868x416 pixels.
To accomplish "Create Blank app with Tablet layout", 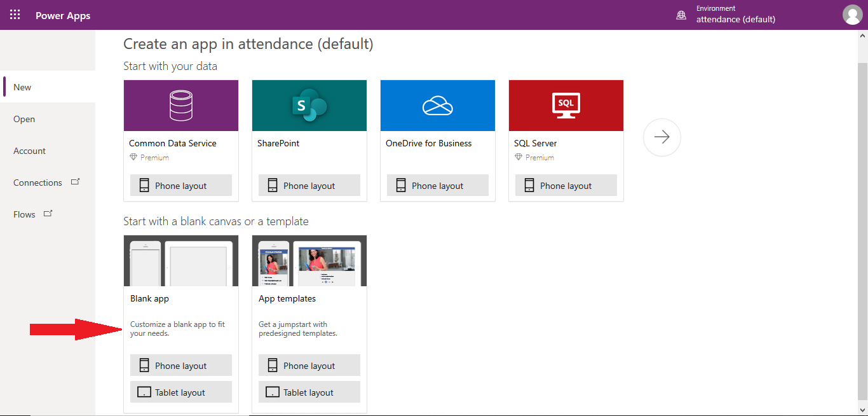I will (x=180, y=392).
